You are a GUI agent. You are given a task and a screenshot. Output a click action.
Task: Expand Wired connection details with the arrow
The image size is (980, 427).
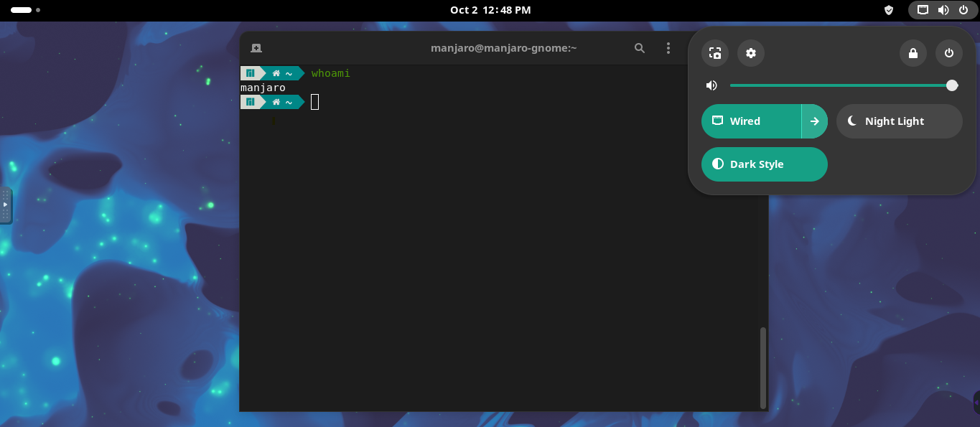click(815, 121)
